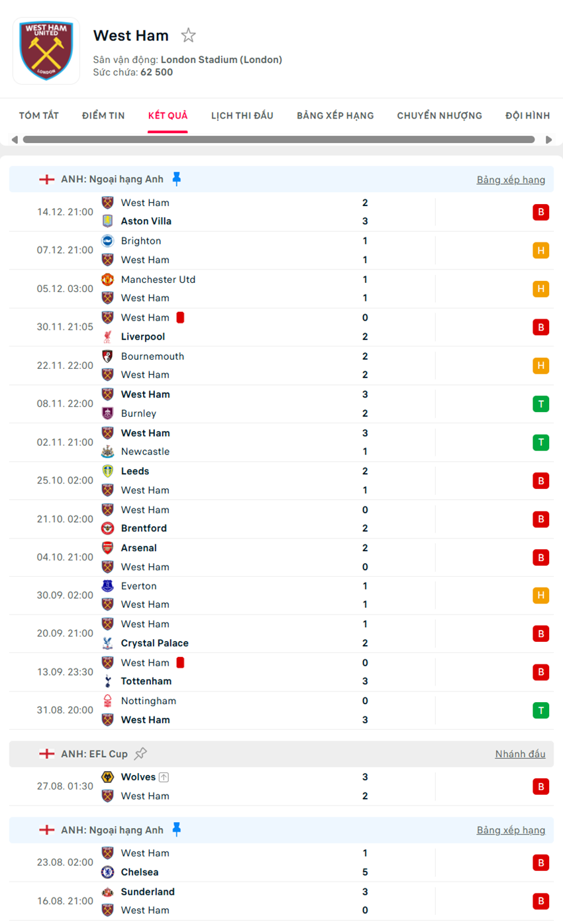
Task: Click the Arsenal team crest
Action: tap(107, 548)
